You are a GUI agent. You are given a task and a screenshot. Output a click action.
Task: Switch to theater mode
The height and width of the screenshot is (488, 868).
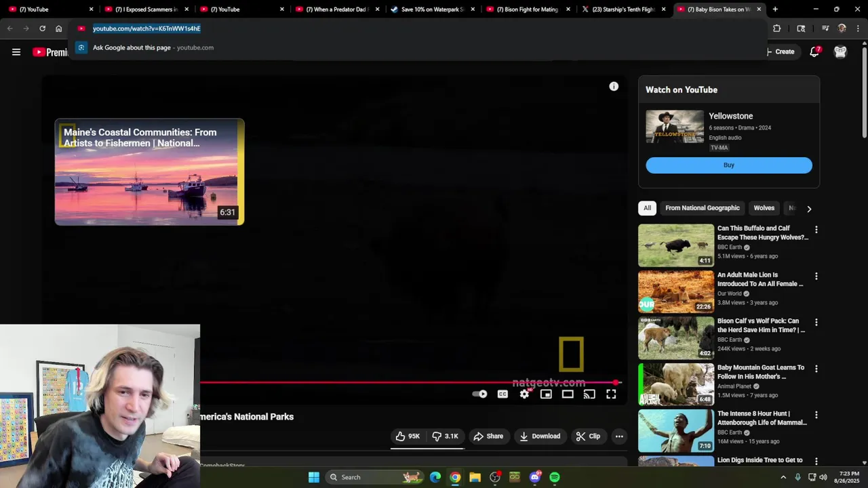tap(568, 394)
